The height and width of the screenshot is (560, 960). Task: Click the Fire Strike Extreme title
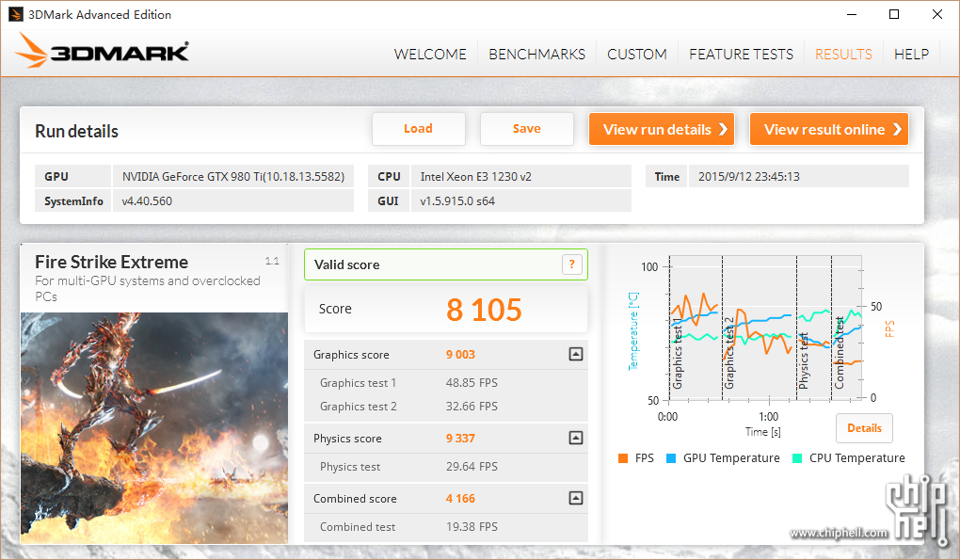(x=111, y=262)
